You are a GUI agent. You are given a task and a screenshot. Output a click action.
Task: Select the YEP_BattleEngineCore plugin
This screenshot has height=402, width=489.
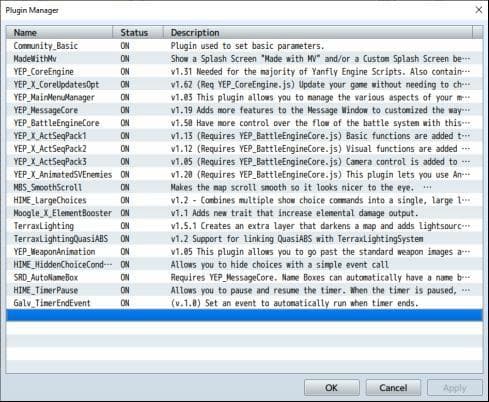pyautogui.click(x=244, y=123)
